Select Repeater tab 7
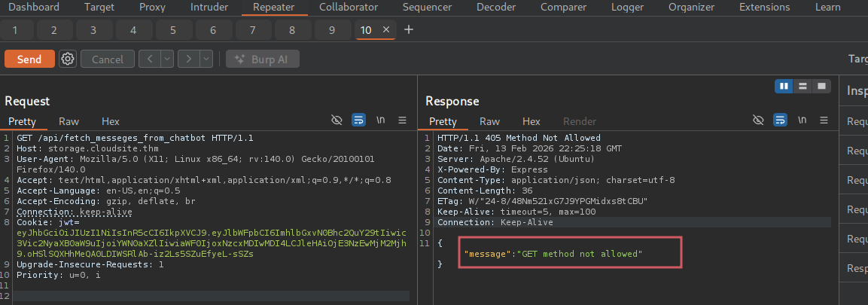Image resolution: width=868 pixels, height=305 pixels. coord(252,30)
